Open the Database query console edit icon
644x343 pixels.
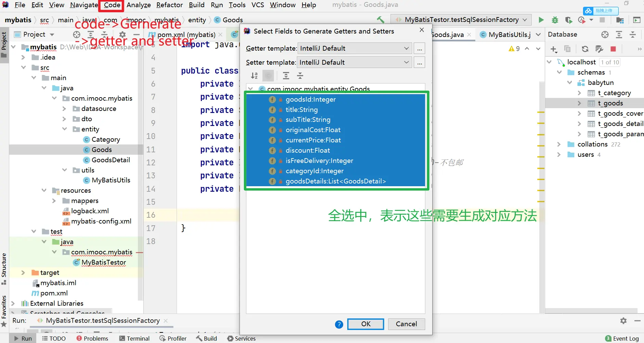tap(599, 49)
